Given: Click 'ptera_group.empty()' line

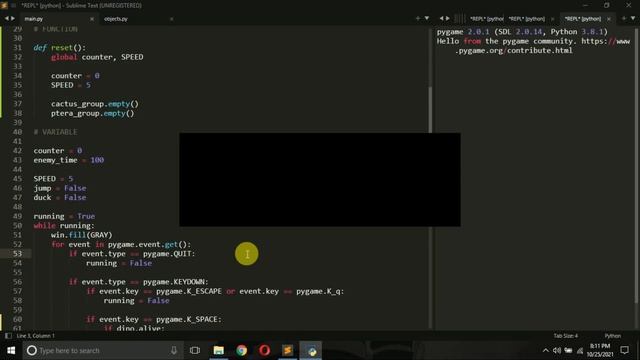Looking at the screenshot, I should click(93, 113).
